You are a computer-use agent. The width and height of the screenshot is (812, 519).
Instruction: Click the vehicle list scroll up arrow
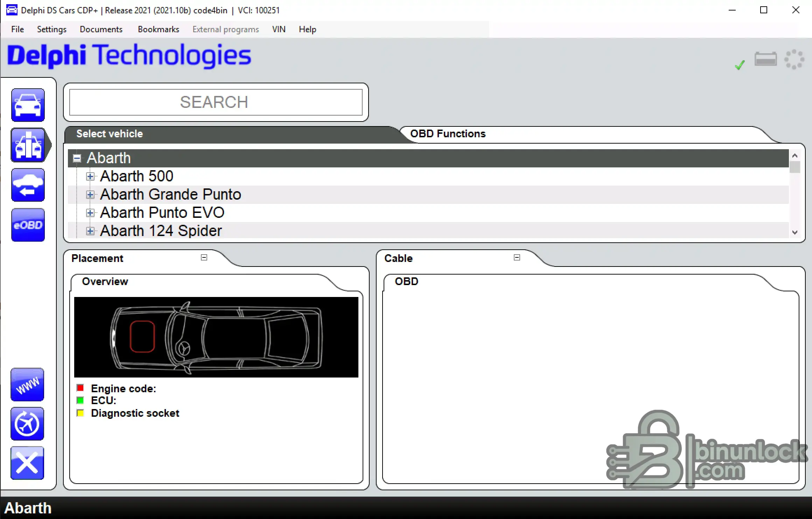[795, 155]
